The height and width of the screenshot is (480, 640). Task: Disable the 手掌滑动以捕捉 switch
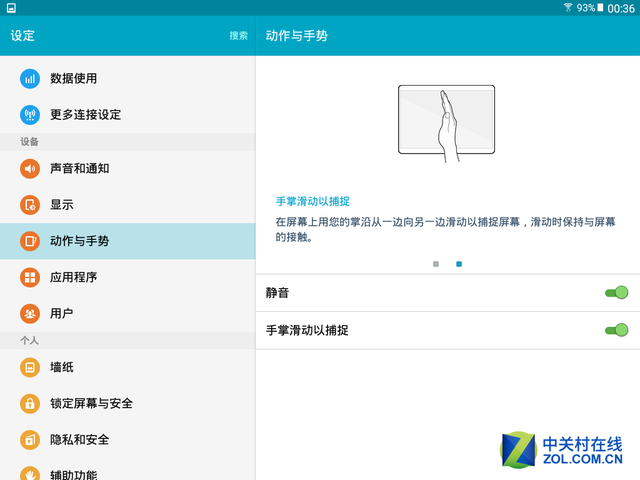[616, 330]
